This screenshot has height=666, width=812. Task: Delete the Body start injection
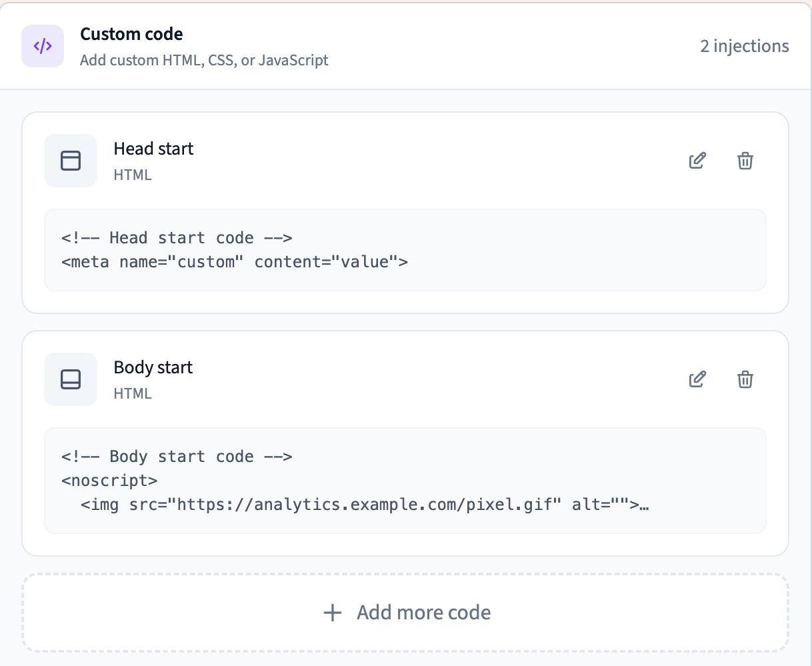click(745, 379)
